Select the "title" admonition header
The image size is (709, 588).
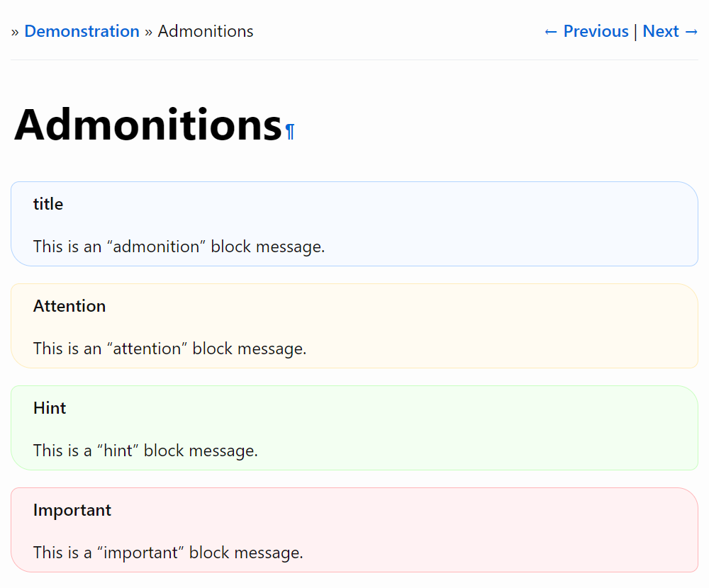tap(48, 204)
